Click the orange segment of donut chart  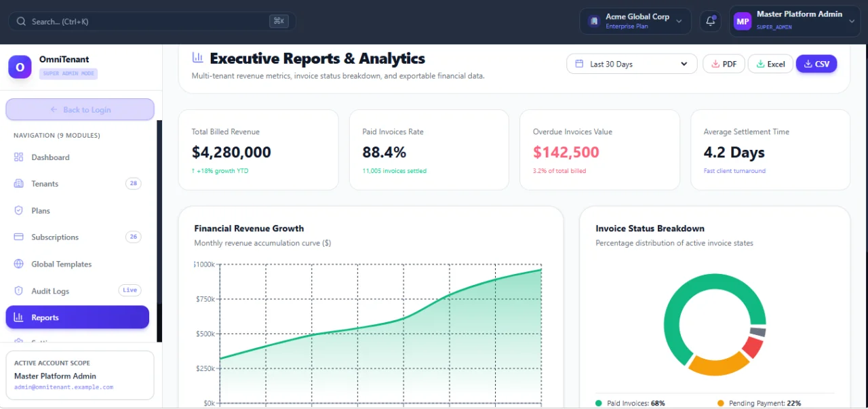pos(719,366)
